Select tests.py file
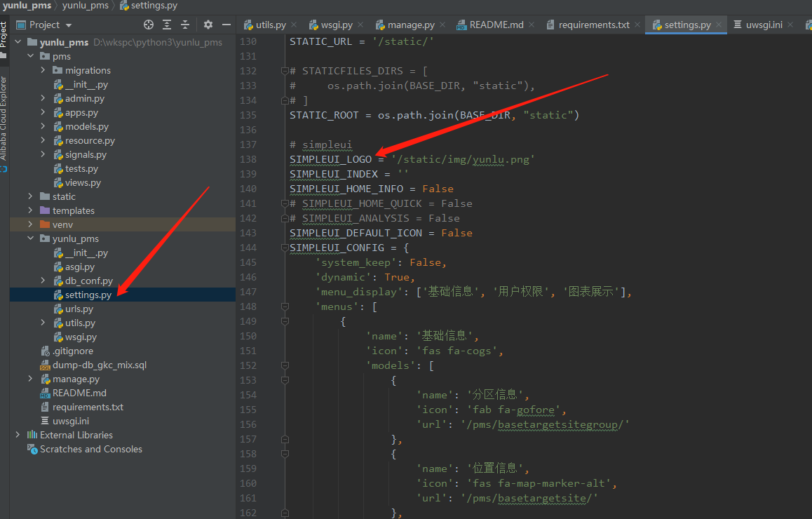 (x=81, y=168)
